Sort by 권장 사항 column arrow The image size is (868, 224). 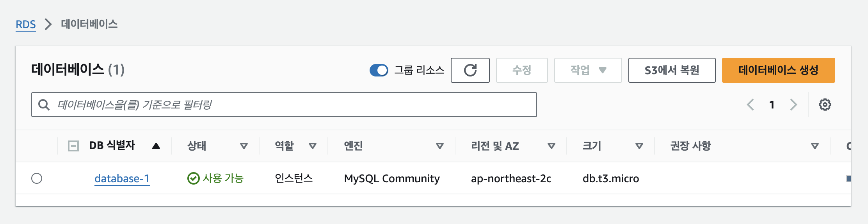[815, 146]
